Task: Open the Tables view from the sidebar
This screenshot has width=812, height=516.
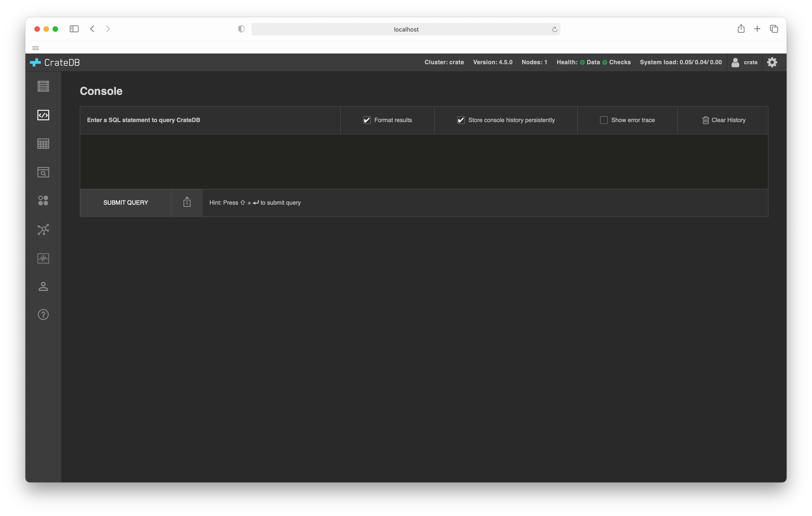Action: 43,143
